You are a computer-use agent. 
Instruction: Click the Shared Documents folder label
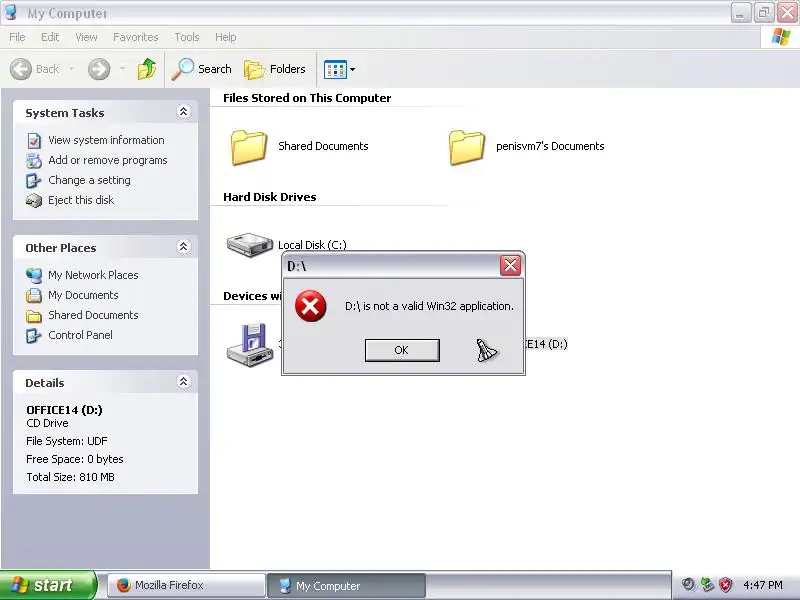click(323, 146)
